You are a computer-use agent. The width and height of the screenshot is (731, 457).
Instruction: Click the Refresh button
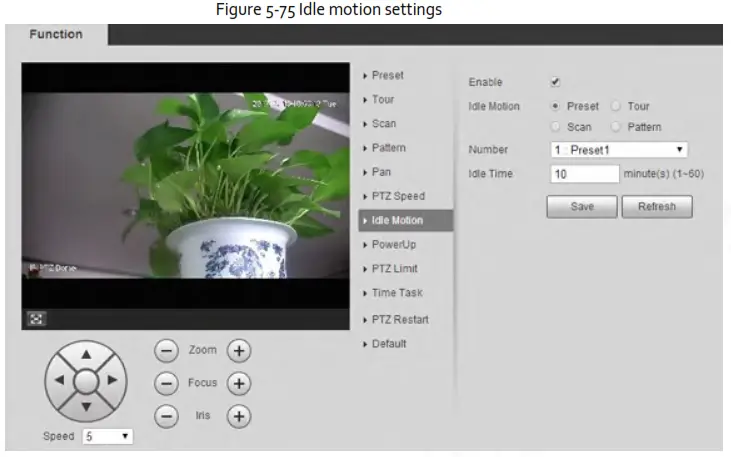point(657,207)
